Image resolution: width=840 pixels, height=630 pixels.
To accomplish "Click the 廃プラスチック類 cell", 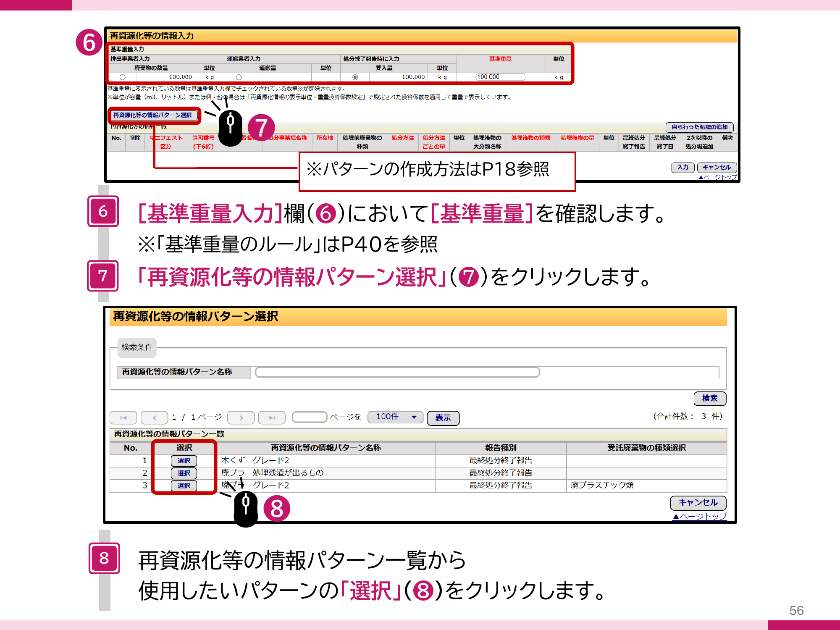I will (646, 486).
